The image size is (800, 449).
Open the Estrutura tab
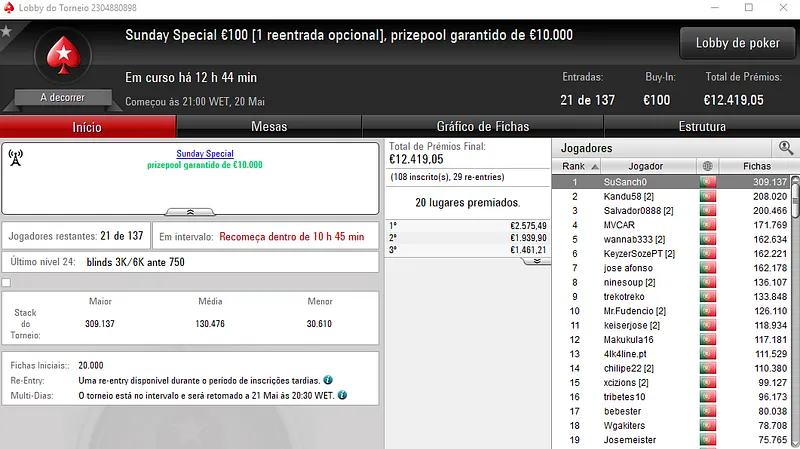[702, 127]
